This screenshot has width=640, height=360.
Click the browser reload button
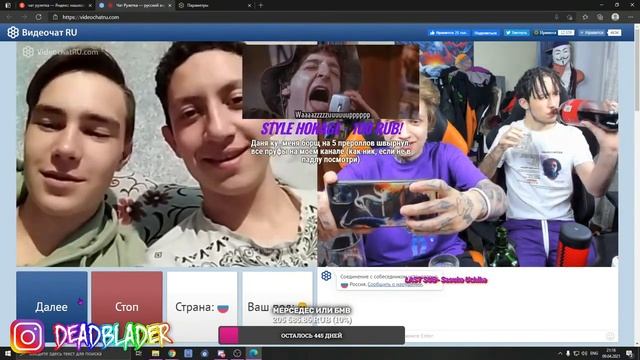[x=38, y=17]
